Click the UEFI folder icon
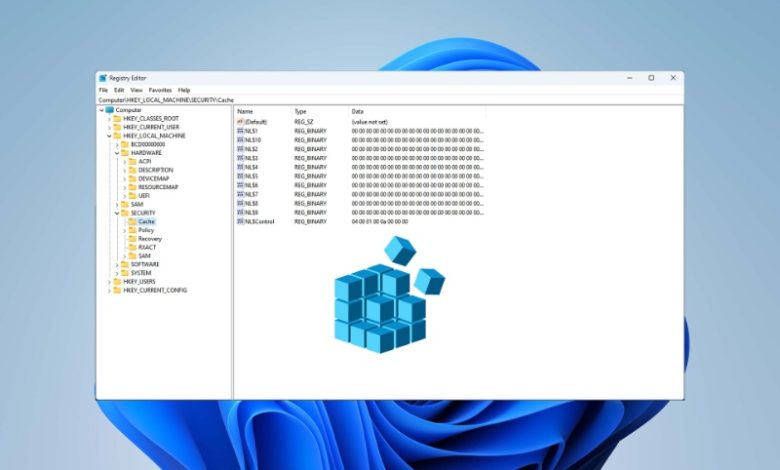Screen dimensions: 780x470 pyautogui.click(x=132, y=195)
